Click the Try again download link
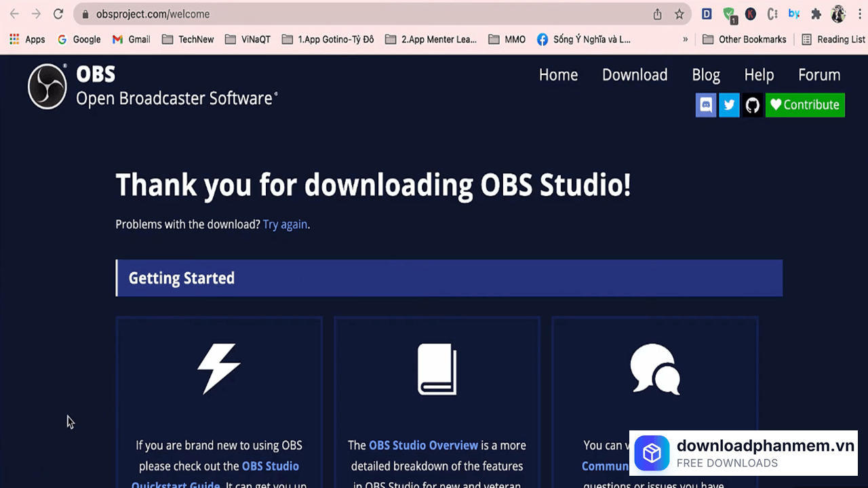The image size is (868, 488). click(x=285, y=224)
